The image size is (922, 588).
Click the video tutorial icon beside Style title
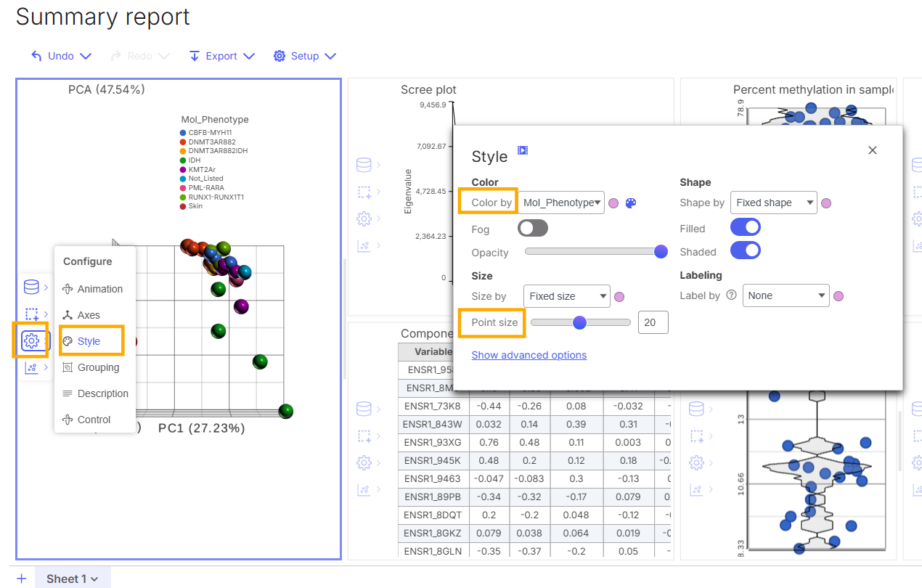tap(523, 150)
